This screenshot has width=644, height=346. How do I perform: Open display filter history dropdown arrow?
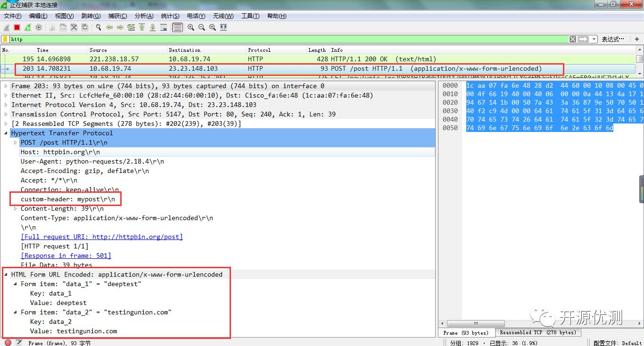tap(594, 39)
